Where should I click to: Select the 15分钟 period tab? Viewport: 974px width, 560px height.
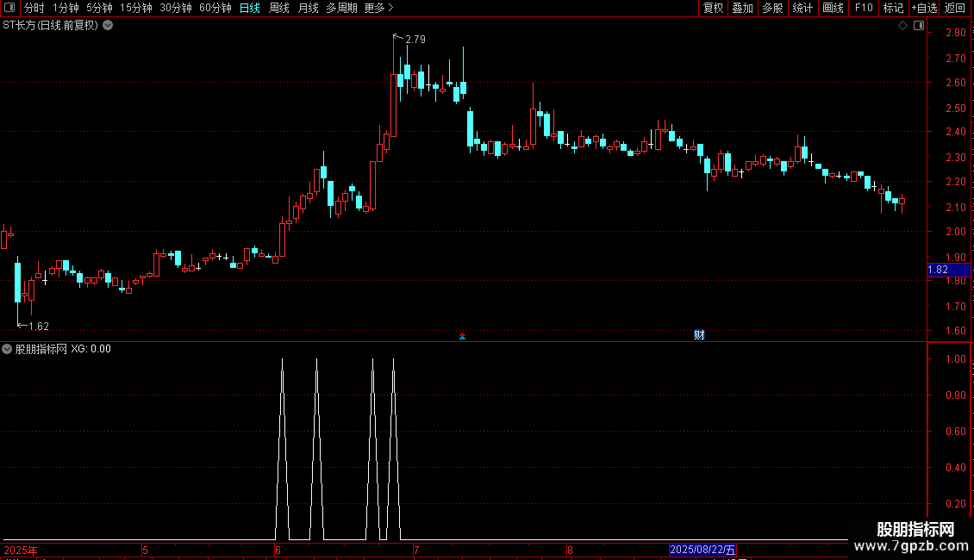(x=136, y=8)
